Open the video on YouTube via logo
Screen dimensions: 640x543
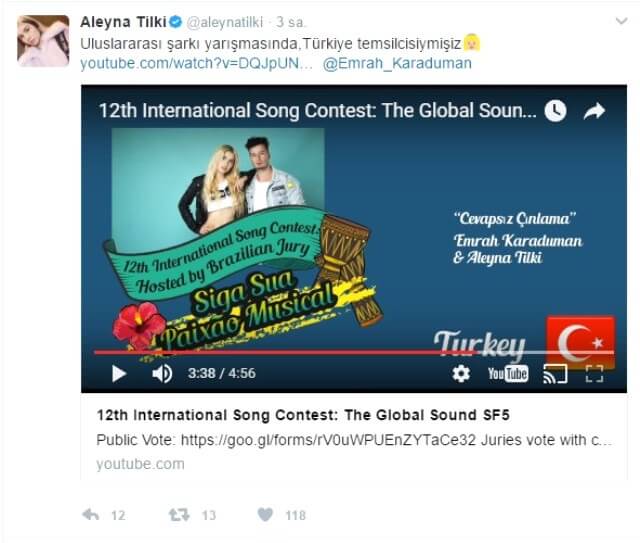(x=508, y=373)
